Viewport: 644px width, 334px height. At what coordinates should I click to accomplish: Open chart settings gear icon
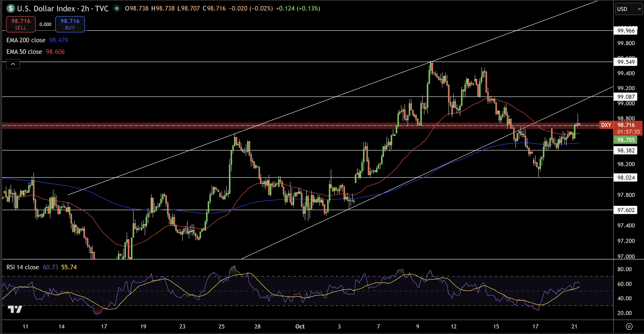(x=629, y=326)
